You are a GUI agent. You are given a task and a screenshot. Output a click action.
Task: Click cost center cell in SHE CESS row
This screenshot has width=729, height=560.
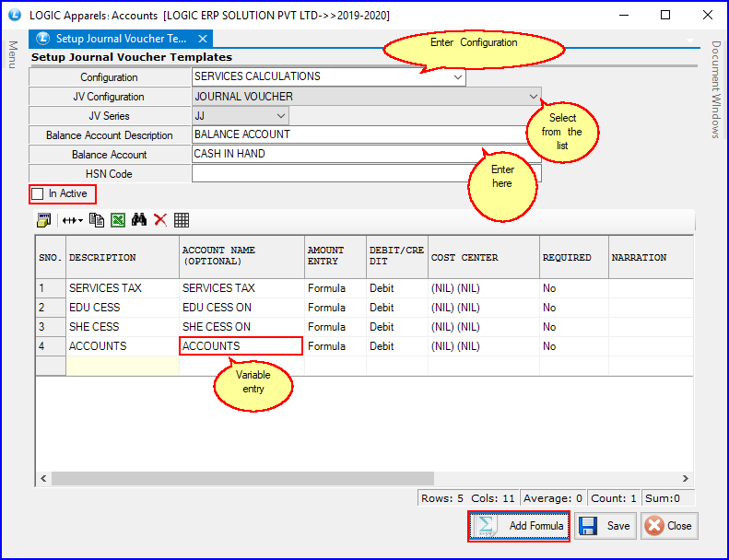484,327
